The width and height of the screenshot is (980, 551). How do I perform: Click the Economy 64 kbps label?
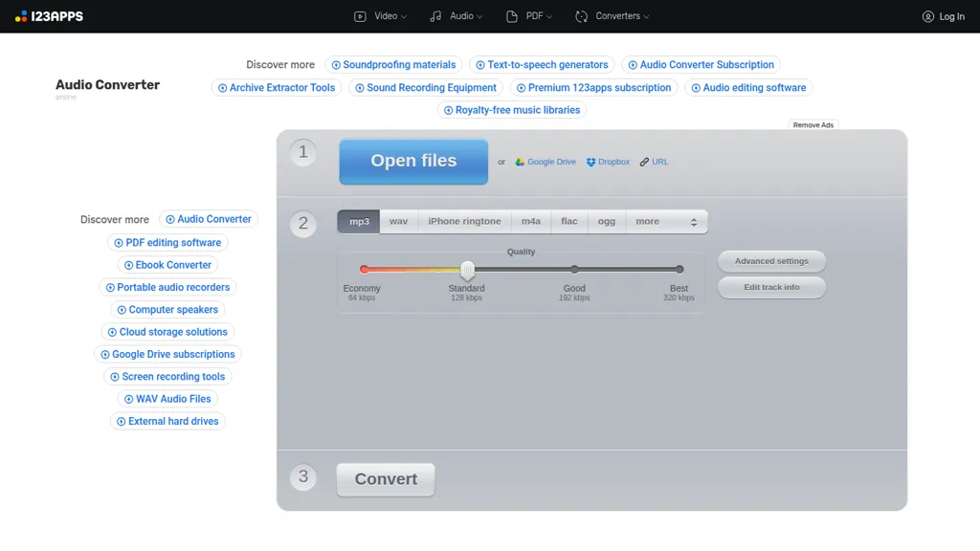362,293
